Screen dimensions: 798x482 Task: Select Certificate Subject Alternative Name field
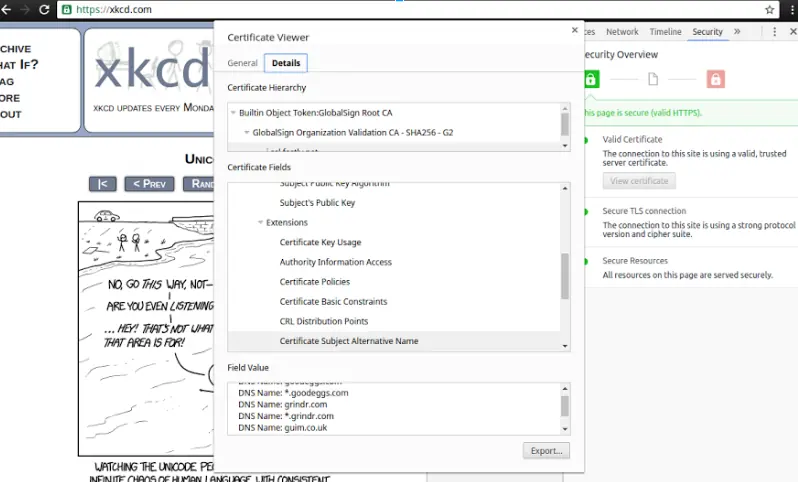coord(349,341)
